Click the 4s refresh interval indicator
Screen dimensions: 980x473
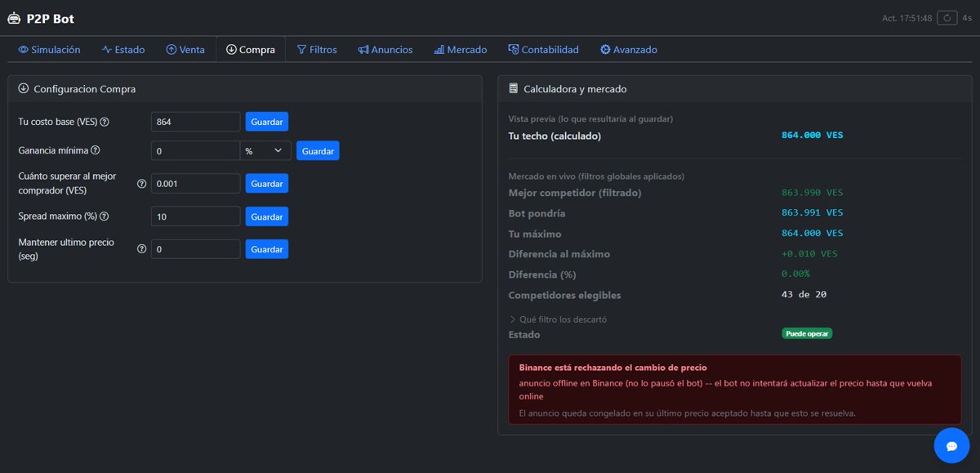point(967,18)
